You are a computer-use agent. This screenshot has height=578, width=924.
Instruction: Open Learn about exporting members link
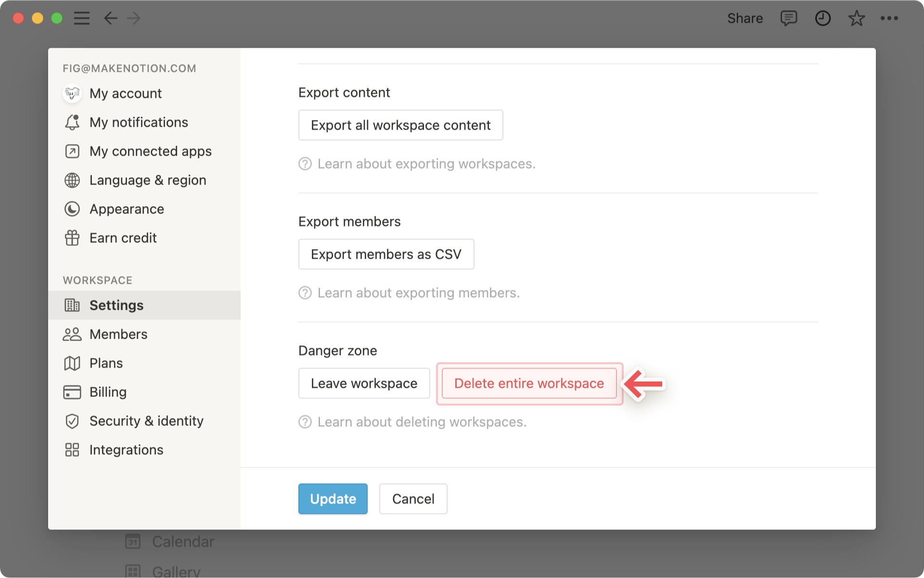click(418, 293)
